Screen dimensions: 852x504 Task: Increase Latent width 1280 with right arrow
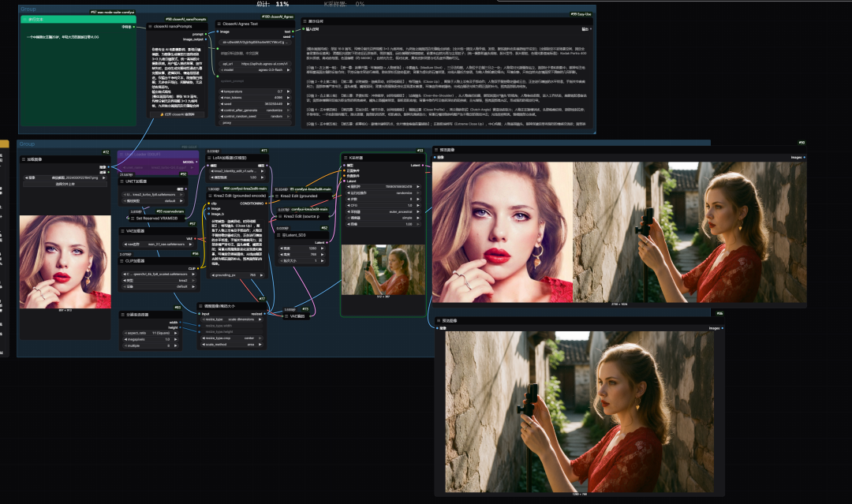[x=322, y=248]
